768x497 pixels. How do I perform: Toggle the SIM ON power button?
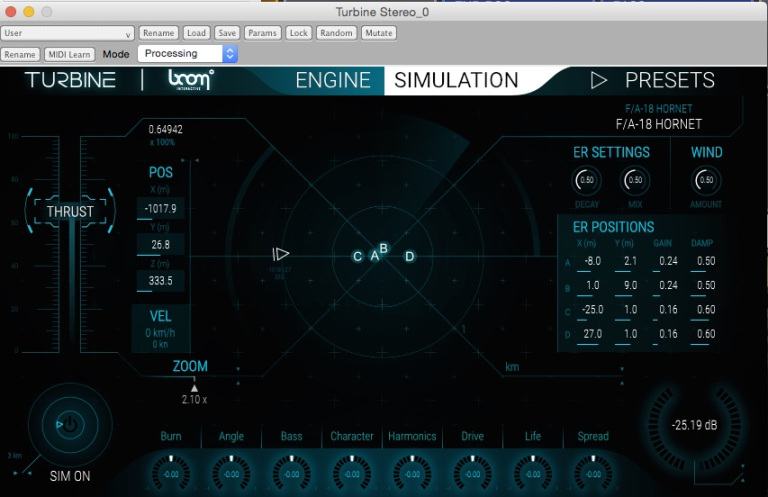(69, 425)
